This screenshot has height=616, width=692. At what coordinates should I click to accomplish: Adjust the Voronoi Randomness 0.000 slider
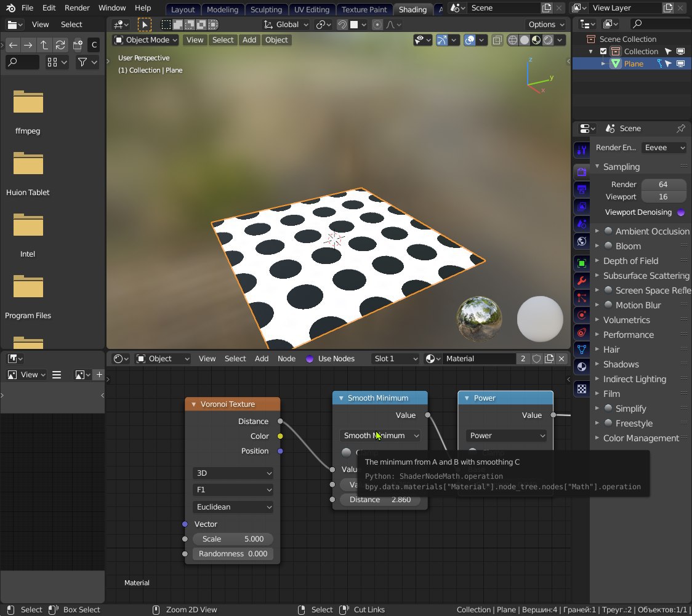[233, 554]
